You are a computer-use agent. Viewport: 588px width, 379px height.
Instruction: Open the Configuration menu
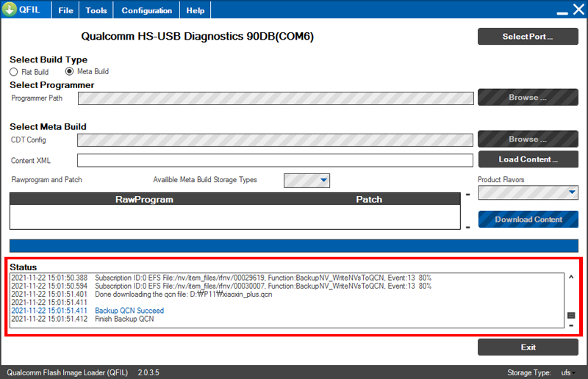click(x=146, y=10)
